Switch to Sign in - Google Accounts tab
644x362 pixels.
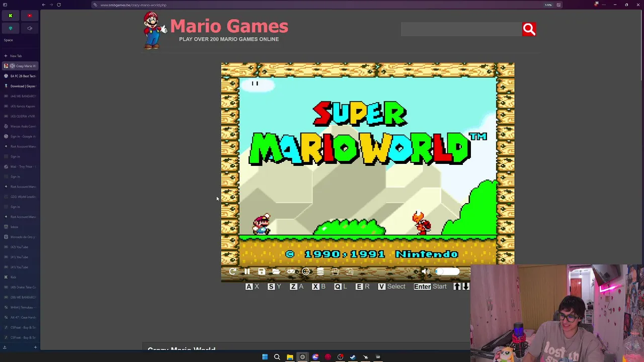coord(20,136)
